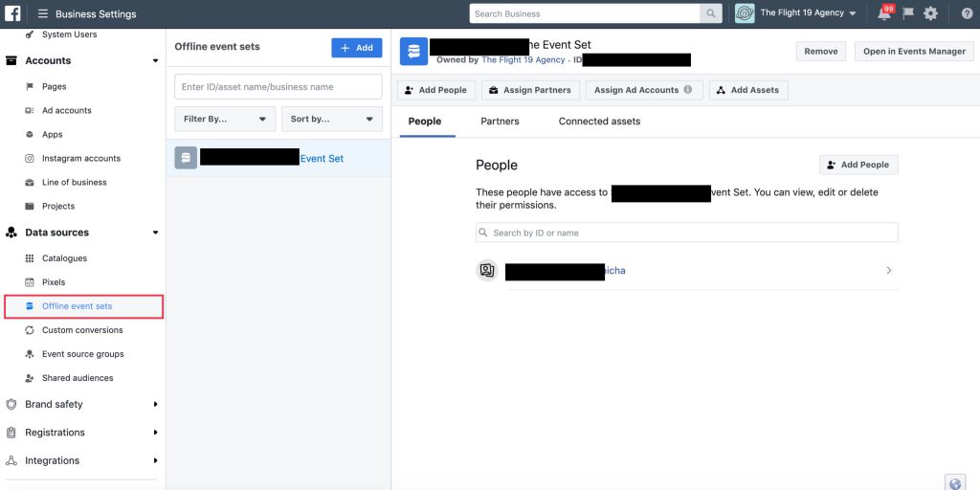
Task: Click the Search by ID or name field
Action: [686, 233]
